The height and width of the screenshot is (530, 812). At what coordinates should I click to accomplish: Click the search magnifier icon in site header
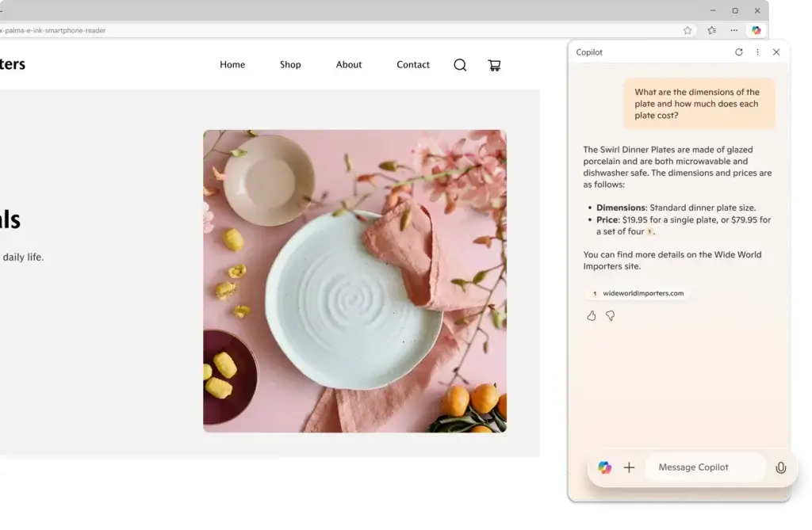[x=460, y=65]
